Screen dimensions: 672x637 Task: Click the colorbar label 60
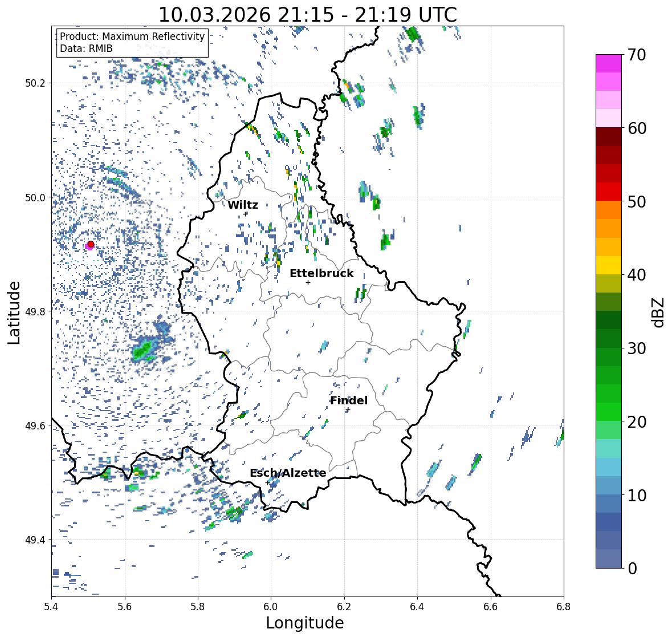pyautogui.click(x=637, y=128)
